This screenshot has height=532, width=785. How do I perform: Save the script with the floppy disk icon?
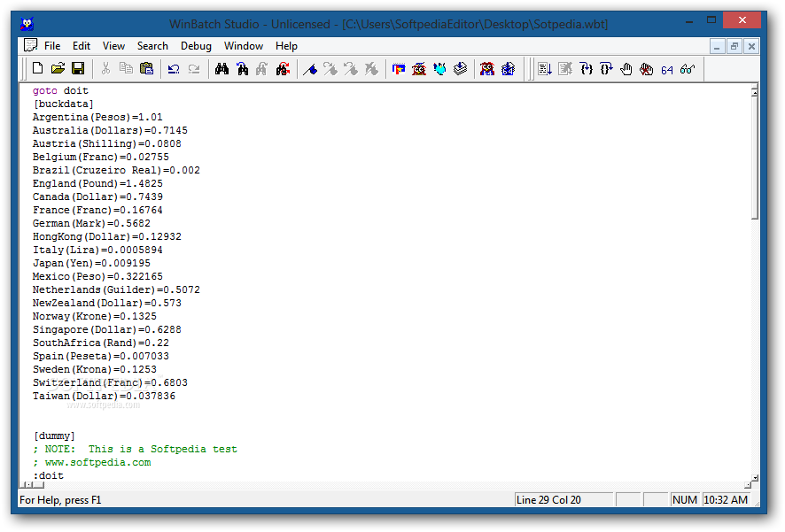click(x=78, y=68)
